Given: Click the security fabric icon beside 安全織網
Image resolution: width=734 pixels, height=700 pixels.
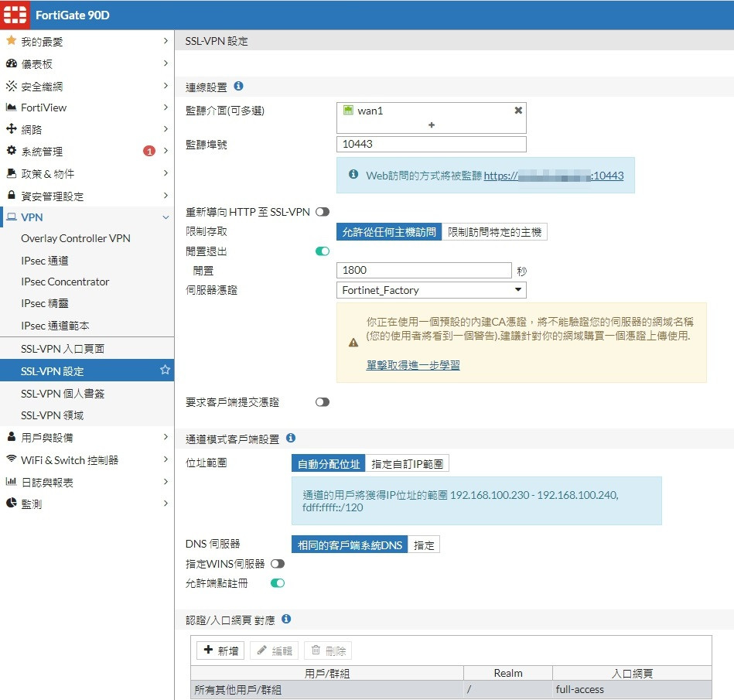Looking at the screenshot, I should [12, 86].
